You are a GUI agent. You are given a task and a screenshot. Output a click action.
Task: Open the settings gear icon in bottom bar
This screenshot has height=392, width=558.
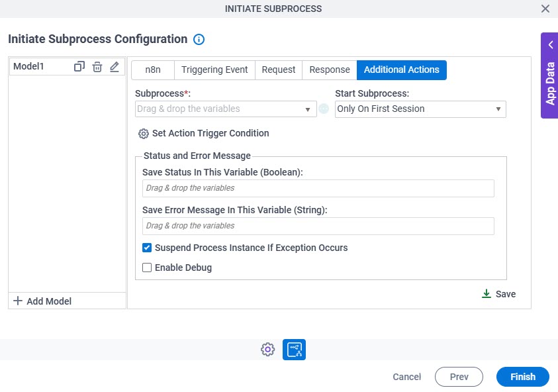coord(267,349)
